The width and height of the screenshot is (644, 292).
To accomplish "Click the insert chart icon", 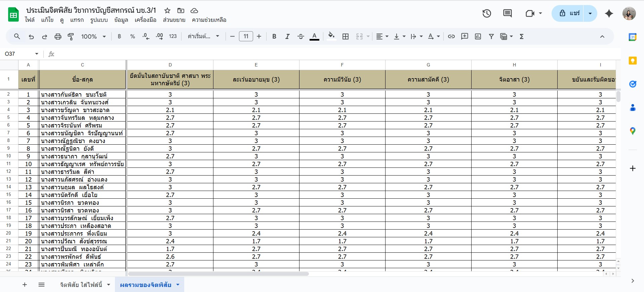I will tap(478, 37).
